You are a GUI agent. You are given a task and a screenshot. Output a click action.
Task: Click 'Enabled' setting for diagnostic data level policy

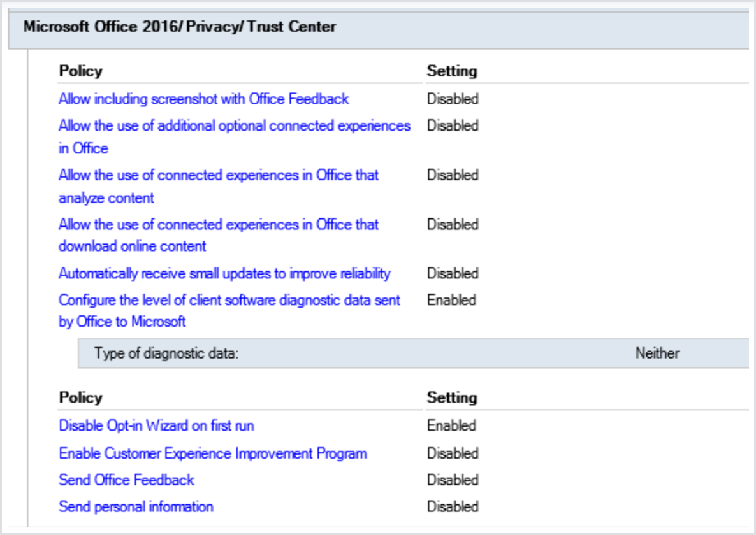451,300
